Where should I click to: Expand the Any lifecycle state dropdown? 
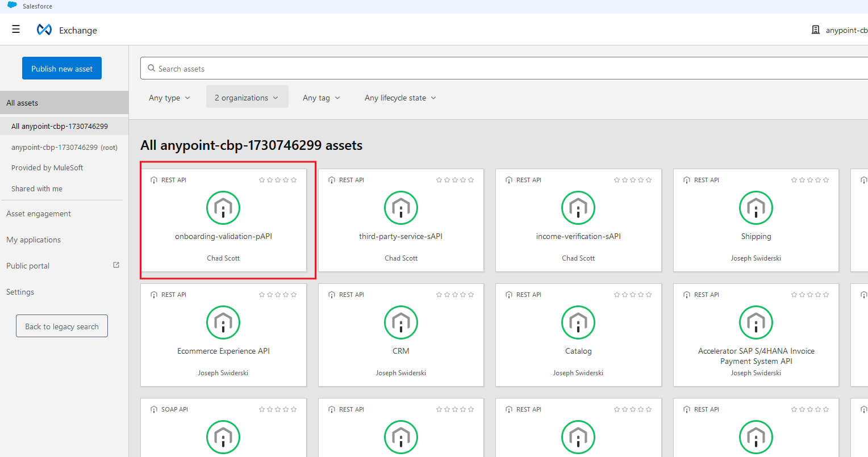pos(400,98)
